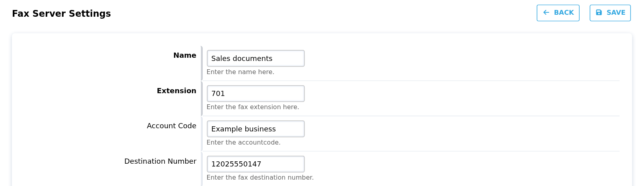Focus the Name field with Sales documents
Image resolution: width=644 pixels, height=186 pixels.
(x=256, y=58)
